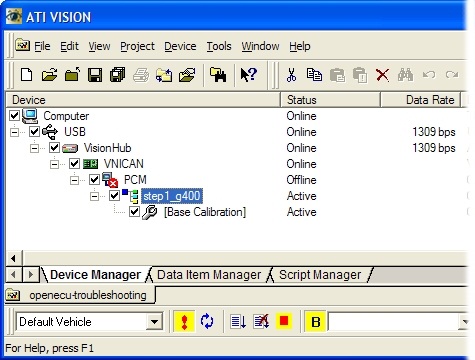
Task: Click the Save All icon
Action: click(118, 75)
